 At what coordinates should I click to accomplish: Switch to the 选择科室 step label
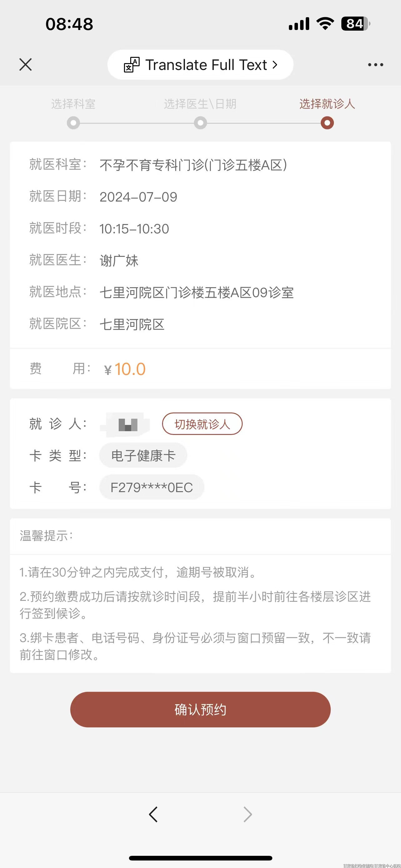tap(73, 104)
